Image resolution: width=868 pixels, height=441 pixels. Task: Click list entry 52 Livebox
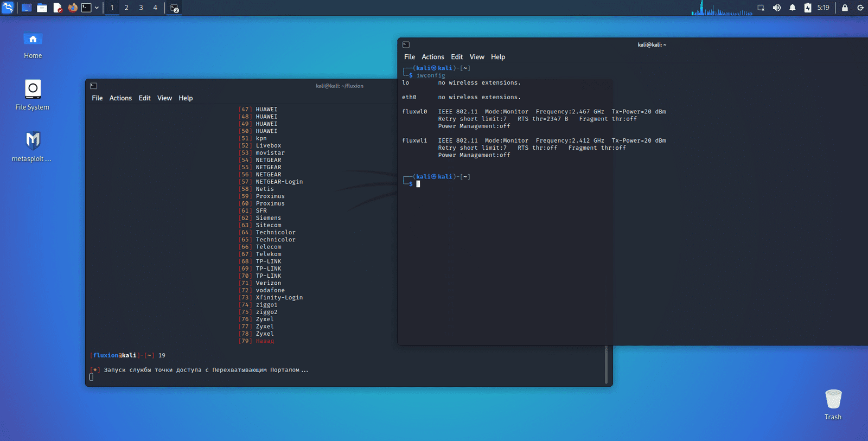pyautogui.click(x=260, y=145)
